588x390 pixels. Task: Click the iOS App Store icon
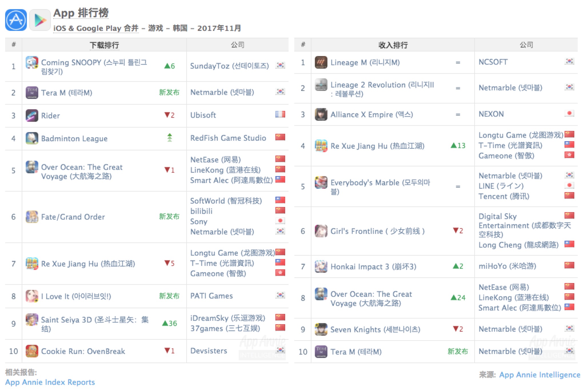(x=16, y=20)
